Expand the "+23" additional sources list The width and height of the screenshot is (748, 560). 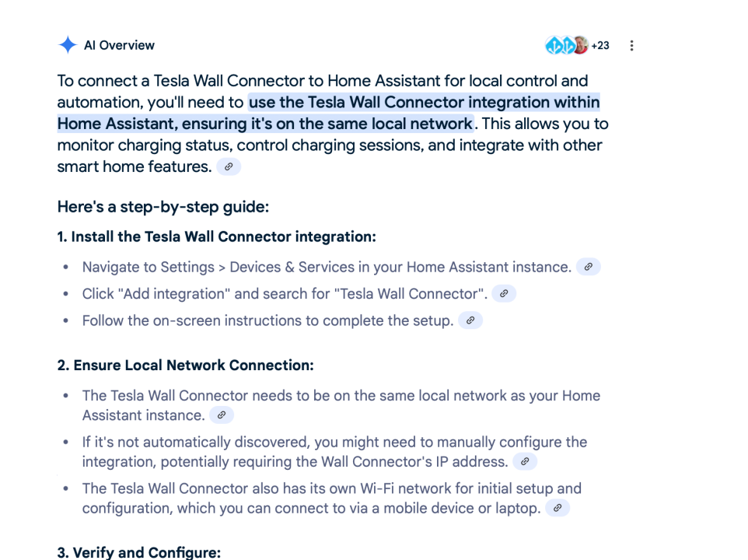[599, 45]
